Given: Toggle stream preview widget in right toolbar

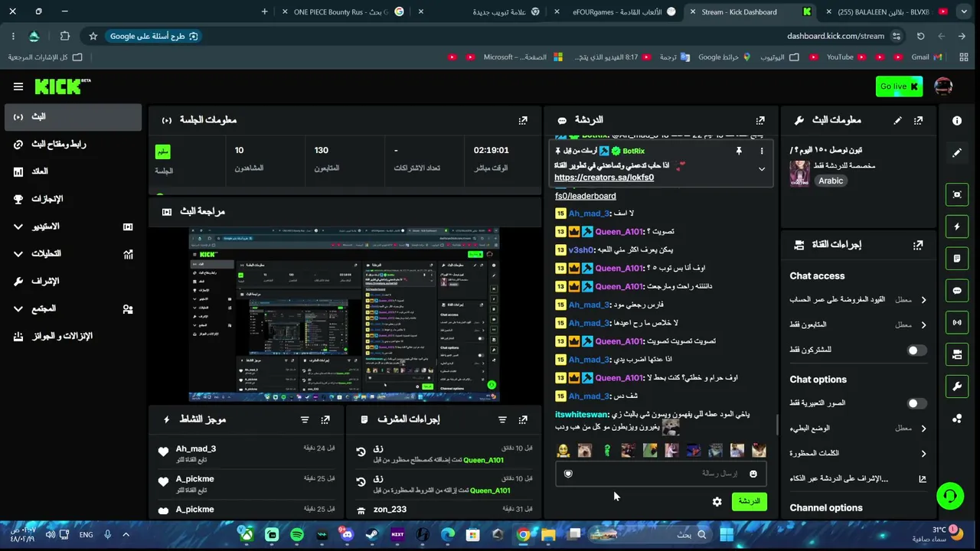Looking at the screenshot, I should click(x=957, y=194).
